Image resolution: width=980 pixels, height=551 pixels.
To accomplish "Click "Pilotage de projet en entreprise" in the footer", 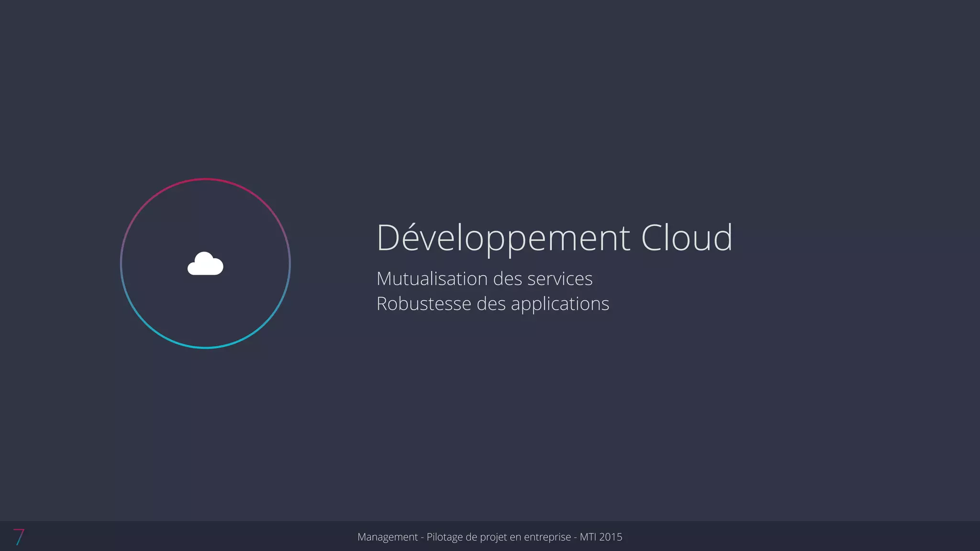I will click(x=499, y=537).
